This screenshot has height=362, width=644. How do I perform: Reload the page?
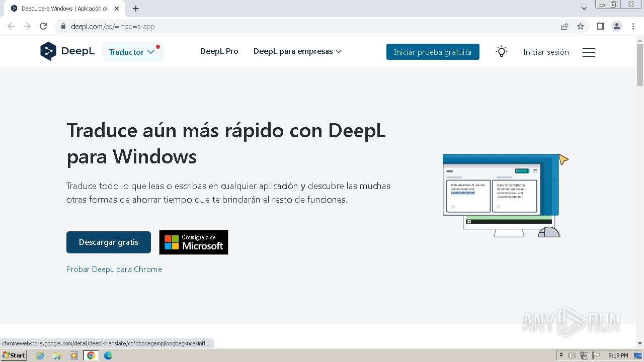43,27
